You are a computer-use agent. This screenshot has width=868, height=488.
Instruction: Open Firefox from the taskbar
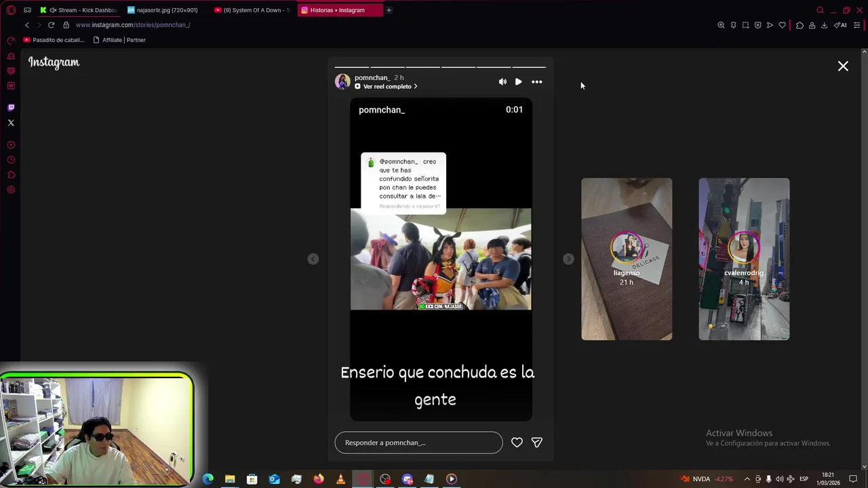(x=318, y=479)
